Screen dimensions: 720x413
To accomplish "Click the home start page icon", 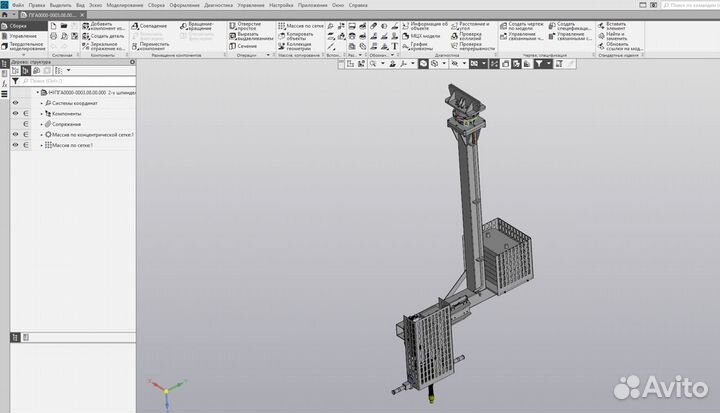I will tap(5, 15).
